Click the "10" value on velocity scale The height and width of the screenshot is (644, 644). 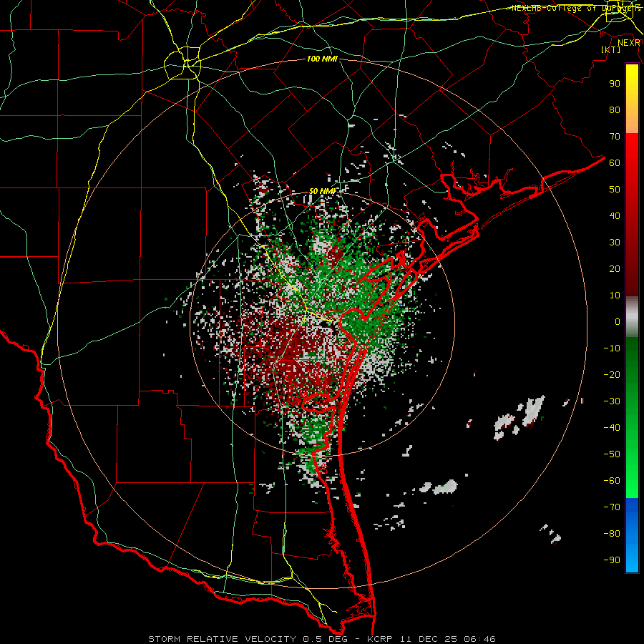[x=615, y=296]
